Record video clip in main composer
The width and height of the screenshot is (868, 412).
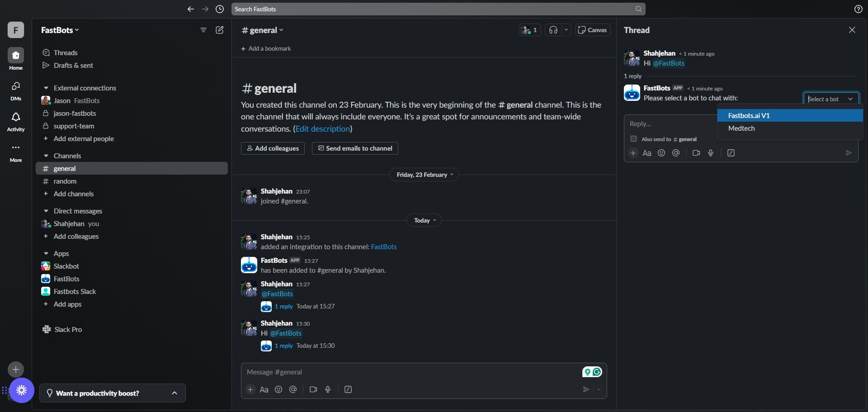[x=313, y=389]
